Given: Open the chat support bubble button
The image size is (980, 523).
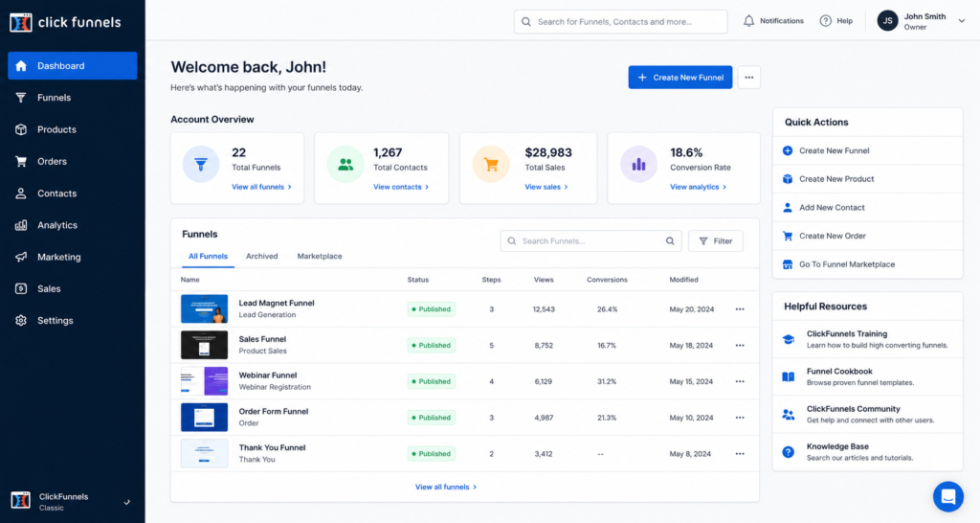Looking at the screenshot, I should tap(948, 497).
